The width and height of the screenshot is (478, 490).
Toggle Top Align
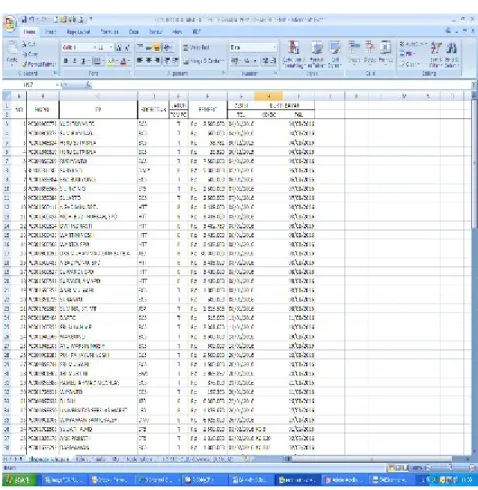tap(140, 48)
